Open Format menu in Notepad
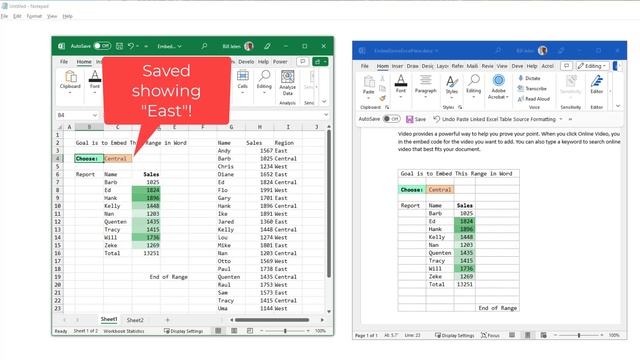This screenshot has height=360, width=640. click(x=34, y=16)
